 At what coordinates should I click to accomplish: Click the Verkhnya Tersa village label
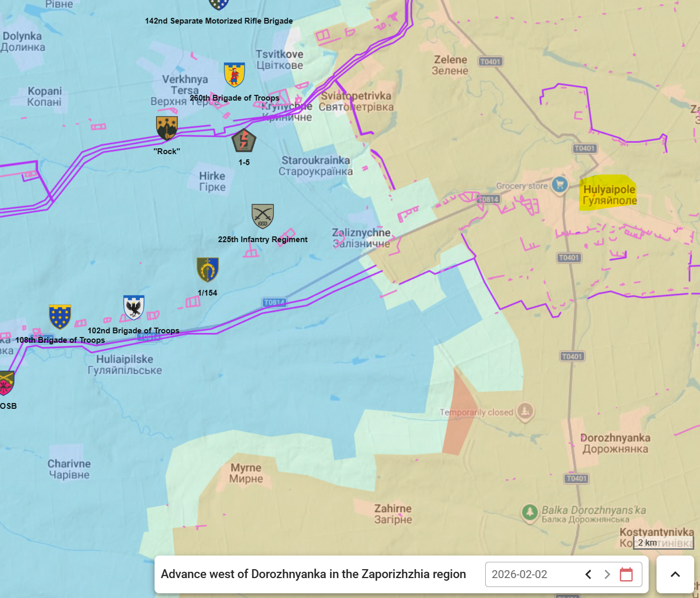(184, 90)
